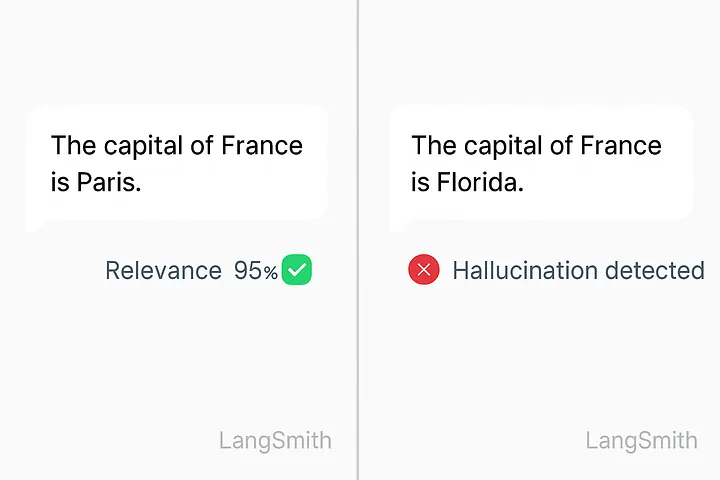Click the word 'Paris' in left message
Image resolution: width=720 pixels, height=480 pixels.
tap(106, 182)
